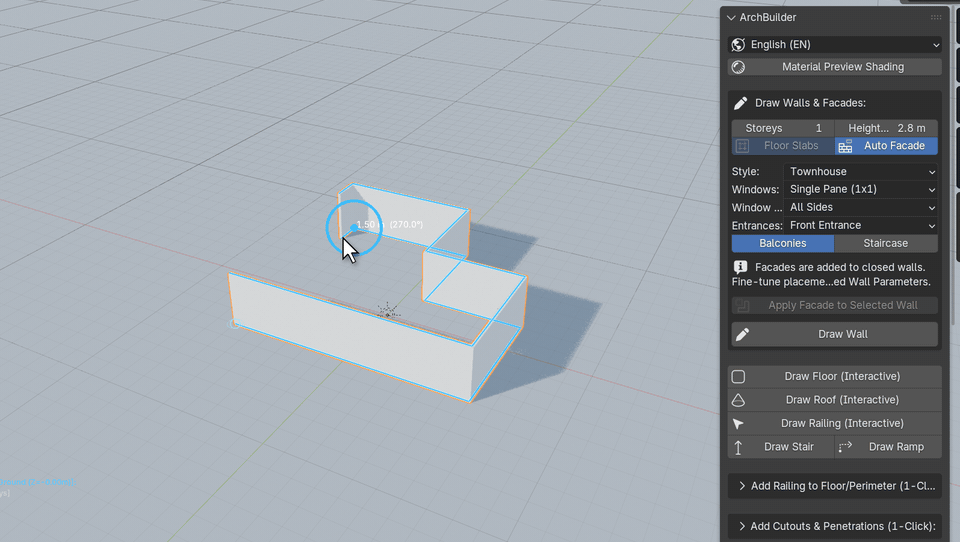Image resolution: width=960 pixels, height=542 pixels.
Task: Click the cone-shaped roof icon
Action: [738, 400]
